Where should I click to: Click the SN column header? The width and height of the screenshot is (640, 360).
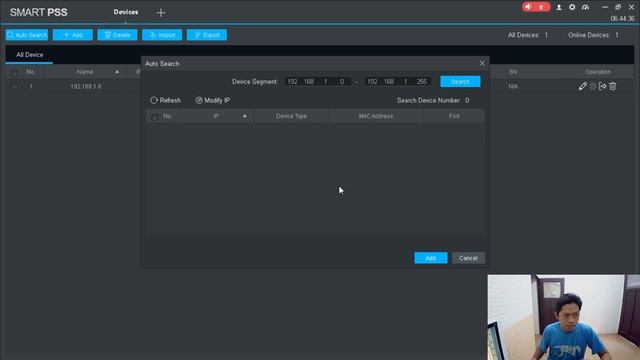[513, 72]
